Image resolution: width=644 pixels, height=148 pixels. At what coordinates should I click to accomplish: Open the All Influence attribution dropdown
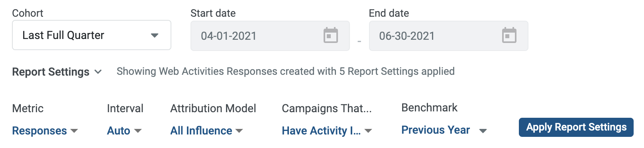(x=206, y=130)
